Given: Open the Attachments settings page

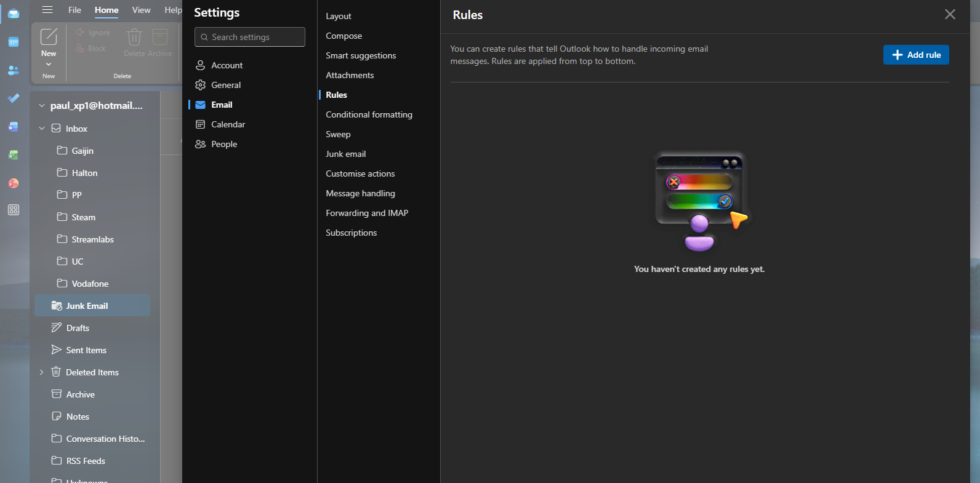Looking at the screenshot, I should 350,75.
